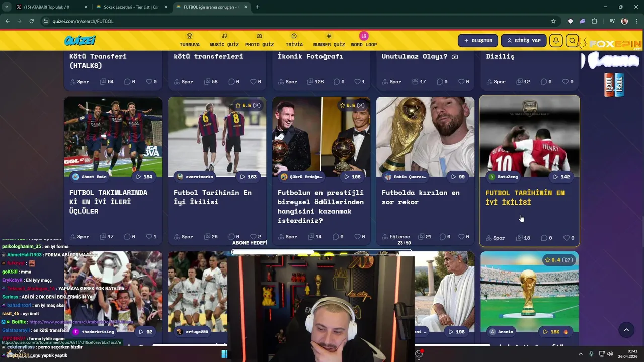Click the 5.5 star rating on everstmarka card
Screen dimensions: 644x362
(x=248, y=105)
